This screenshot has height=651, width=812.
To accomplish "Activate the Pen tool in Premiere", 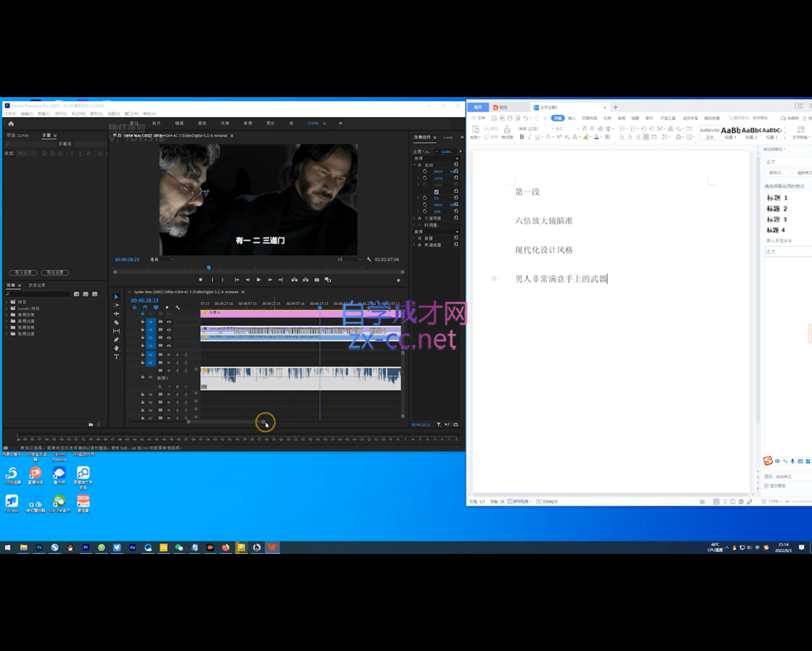I will coord(117,340).
